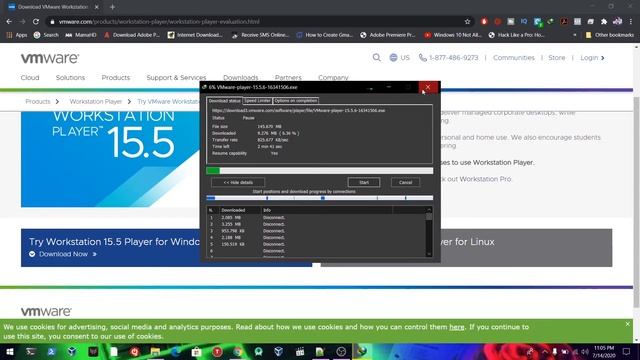Open the Windows Start menu
Viewport: 640px width, 360px height.
9,351
